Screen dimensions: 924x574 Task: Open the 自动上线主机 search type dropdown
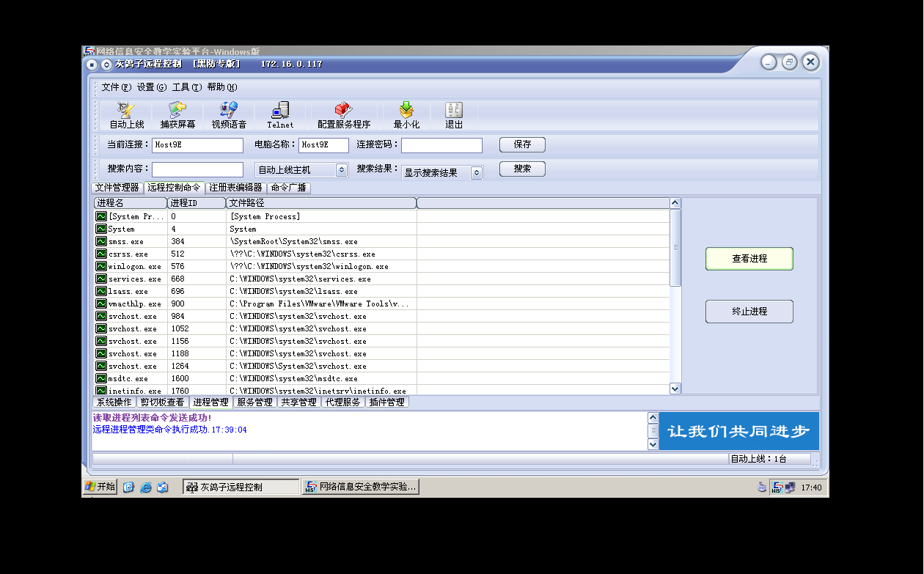(x=340, y=169)
